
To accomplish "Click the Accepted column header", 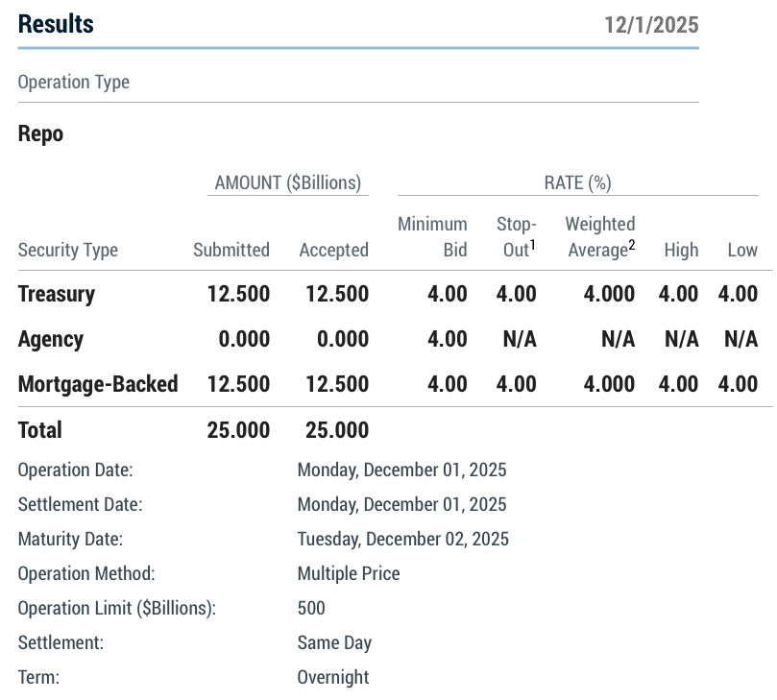I will (333, 250).
